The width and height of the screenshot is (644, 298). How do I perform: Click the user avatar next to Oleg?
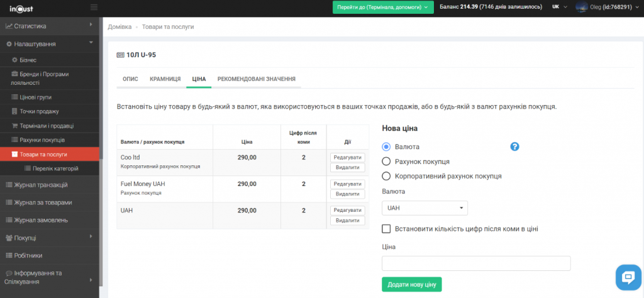(x=580, y=7)
